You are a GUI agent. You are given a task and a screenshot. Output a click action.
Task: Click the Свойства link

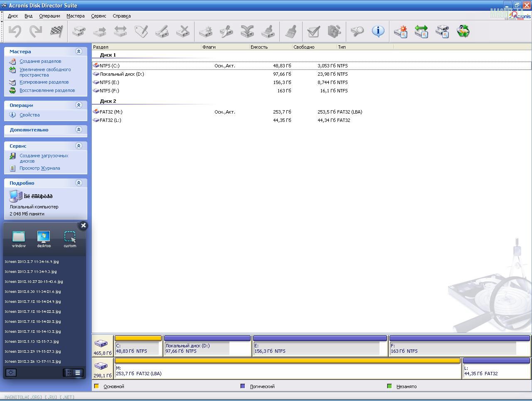click(30, 115)
